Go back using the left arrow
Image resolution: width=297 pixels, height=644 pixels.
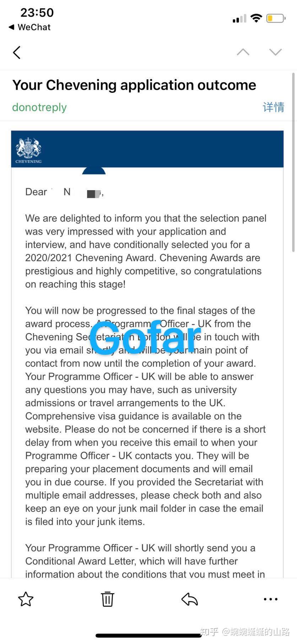[17, 52]
